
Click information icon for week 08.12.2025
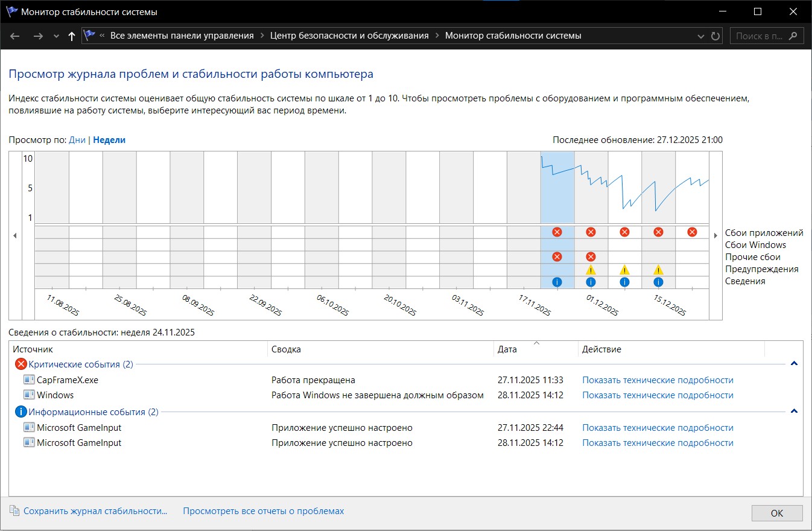coord(624,282)
